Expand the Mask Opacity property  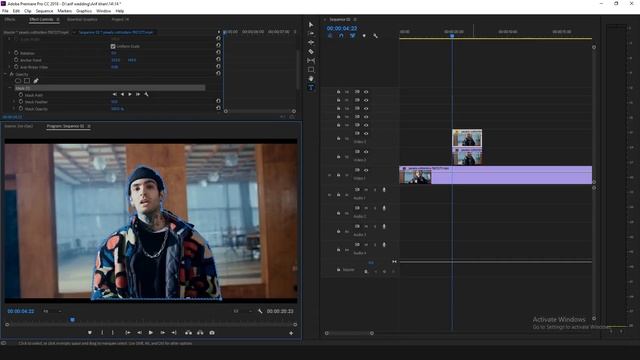pyautogui.click(x=14, y=109)
